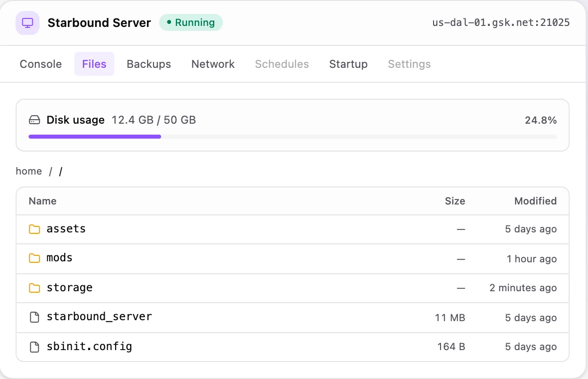Viewport: 588px width, 379px height.
Task: Click the 1 hour ago modified time
Action: pos(532,259)
